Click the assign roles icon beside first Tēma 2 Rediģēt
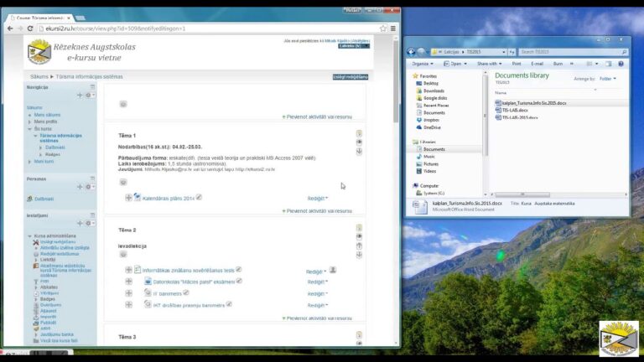 (x=333, y=270)
